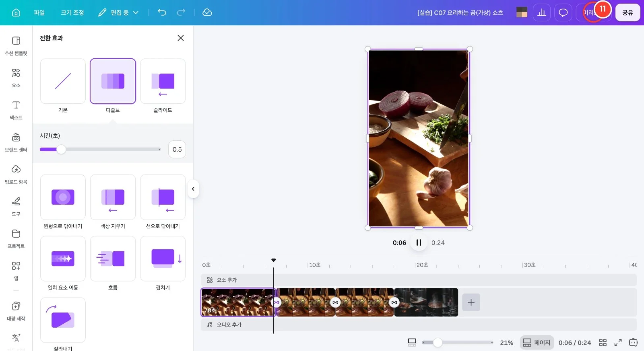Screen dimensions: 644x351
Task: Select the 색상 지우기 transition
Action: click(113, 197)
